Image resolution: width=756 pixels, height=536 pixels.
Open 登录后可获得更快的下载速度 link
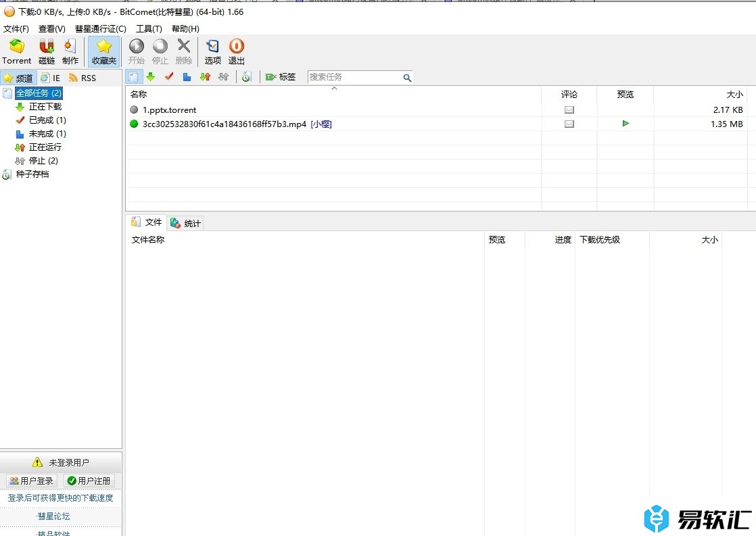tap(60, 498)
